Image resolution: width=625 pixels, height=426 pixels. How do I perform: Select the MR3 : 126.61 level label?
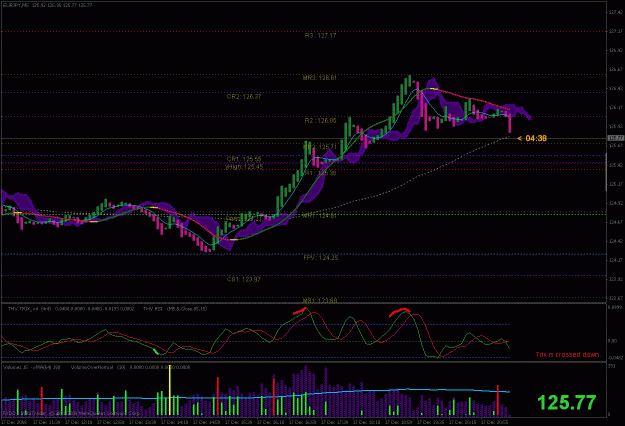[319, 78]
